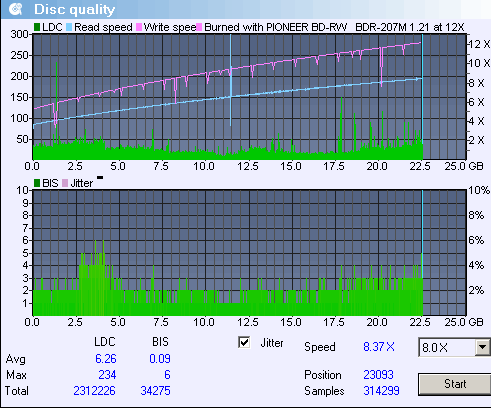Screen dimensions: 491x408
Task: Open the 8.0X speed dropdown arrow
Action: pyautogui.click(x=482, y=347)
